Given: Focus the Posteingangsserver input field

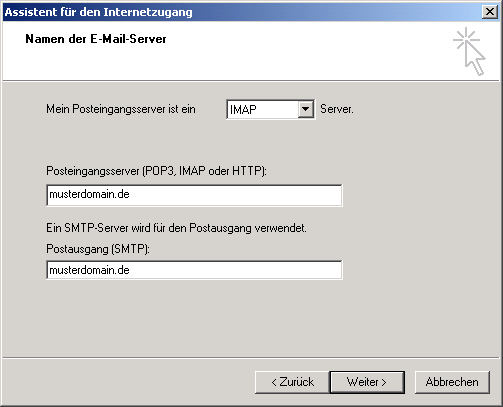Looking at the screenshot, I should (194, 195).
